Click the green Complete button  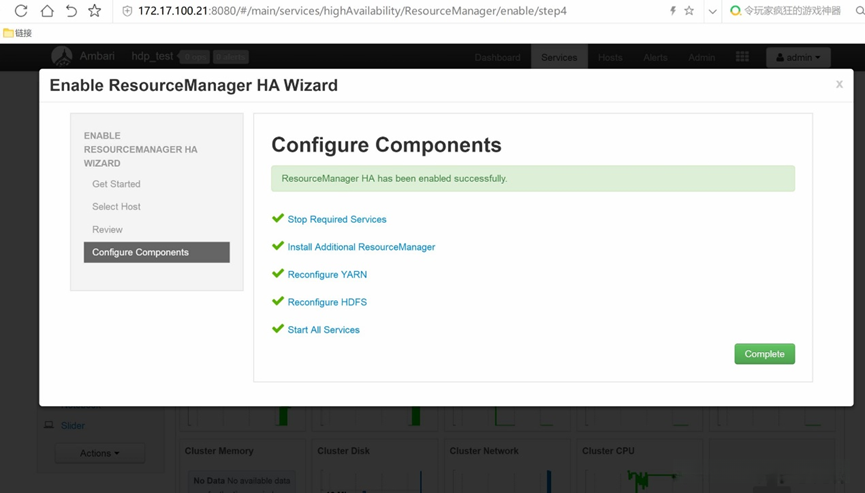coord(764,354)
